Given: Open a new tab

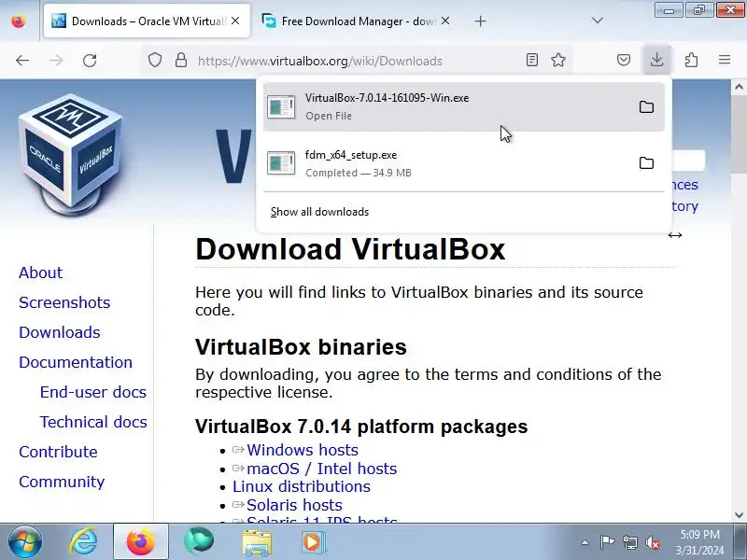Looking at the screenshot, I should pyautogui.click(x=480, y=21).
